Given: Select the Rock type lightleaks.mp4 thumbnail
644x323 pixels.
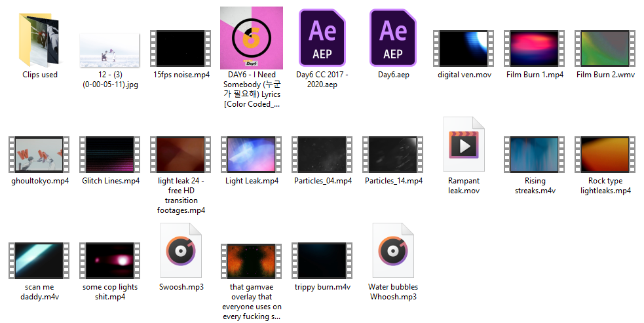Looking at the screenshot, I should (x=605, y=155).
